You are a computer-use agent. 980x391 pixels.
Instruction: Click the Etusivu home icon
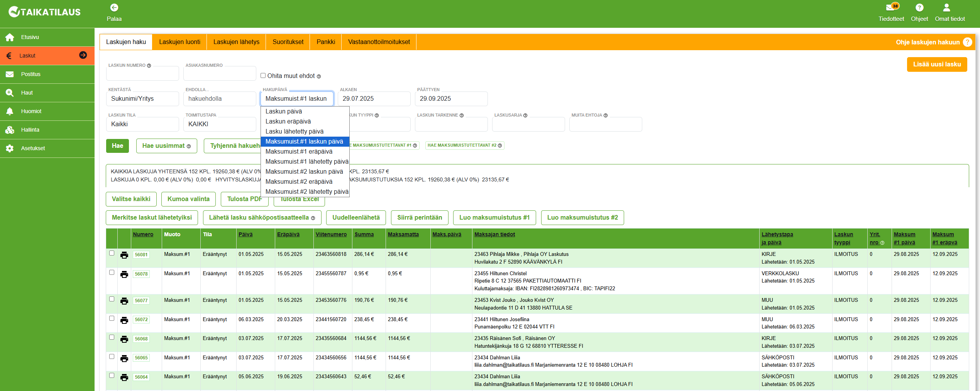pos(10,37)
